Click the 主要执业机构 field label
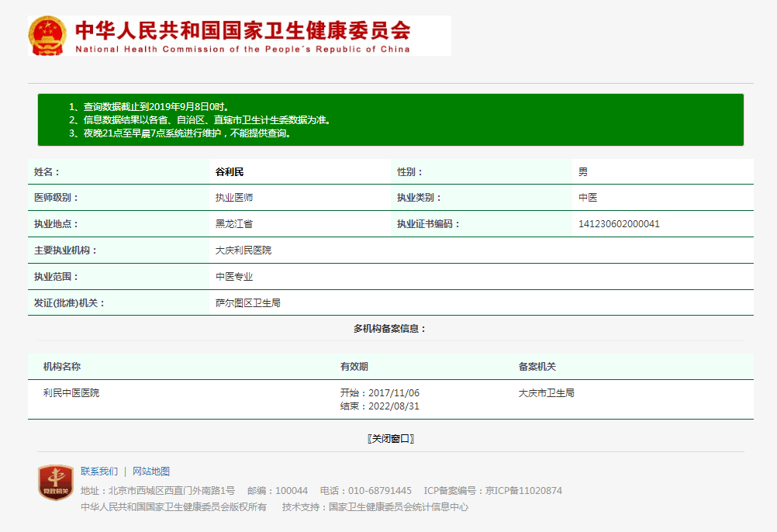The image size is (777, 532). point(66,250)
